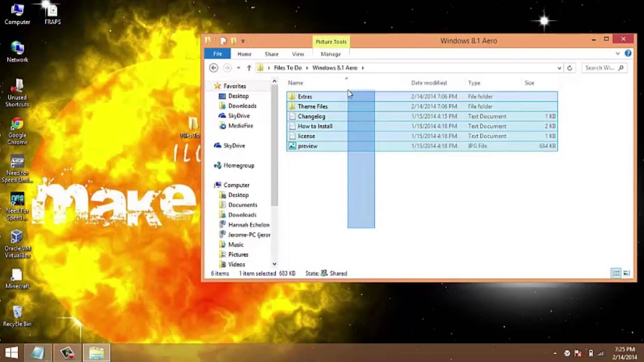The height and width of the screenshot is (362, 644).
Task: Open the Windows Start button
Action: pos(11,352)
